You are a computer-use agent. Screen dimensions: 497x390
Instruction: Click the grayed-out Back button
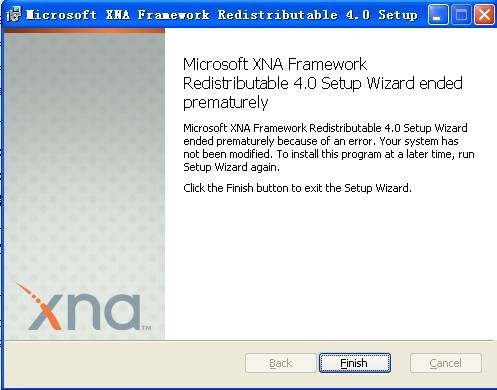point(280,363)
